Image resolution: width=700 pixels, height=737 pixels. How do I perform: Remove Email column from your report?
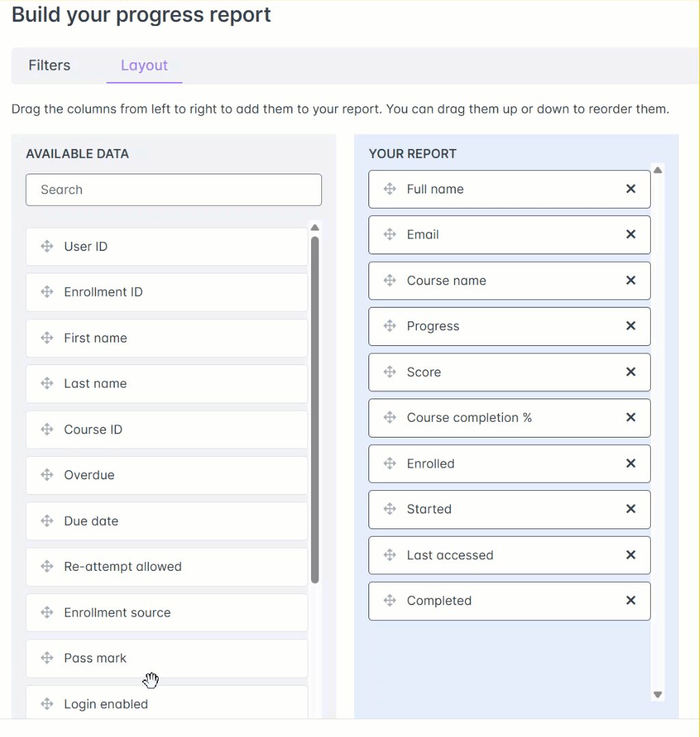630,234
